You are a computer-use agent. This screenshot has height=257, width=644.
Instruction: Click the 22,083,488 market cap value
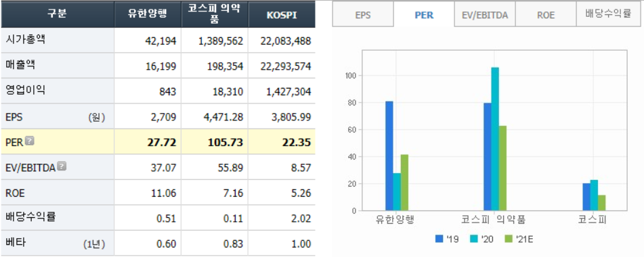pyautogui.click(x=286, y=41)
